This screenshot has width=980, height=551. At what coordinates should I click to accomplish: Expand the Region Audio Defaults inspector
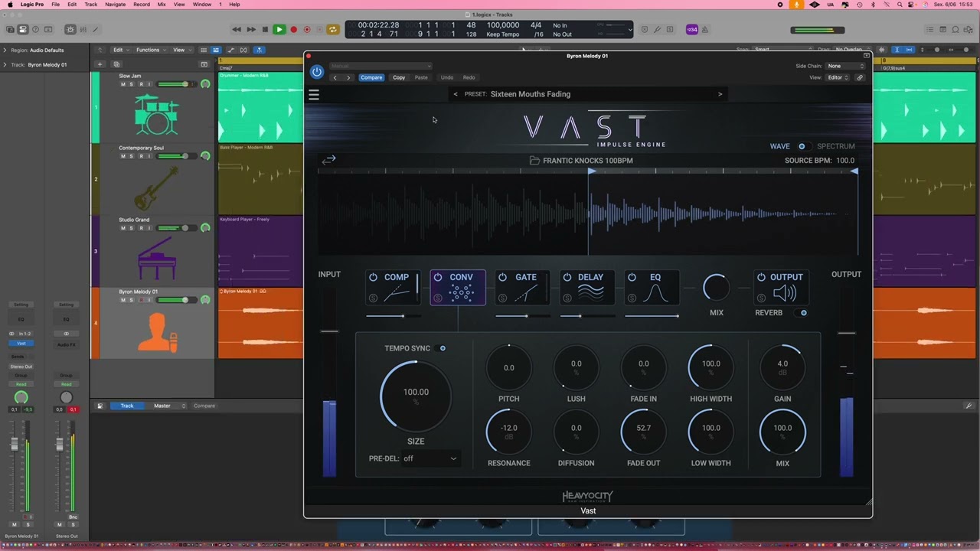pos(5,51)
